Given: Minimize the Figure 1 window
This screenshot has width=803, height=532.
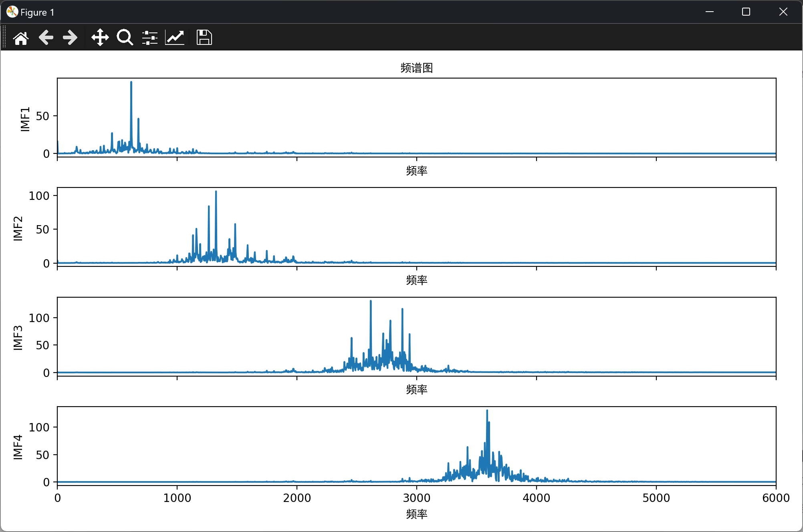Looking at the screenshot, I should (709, 12).
